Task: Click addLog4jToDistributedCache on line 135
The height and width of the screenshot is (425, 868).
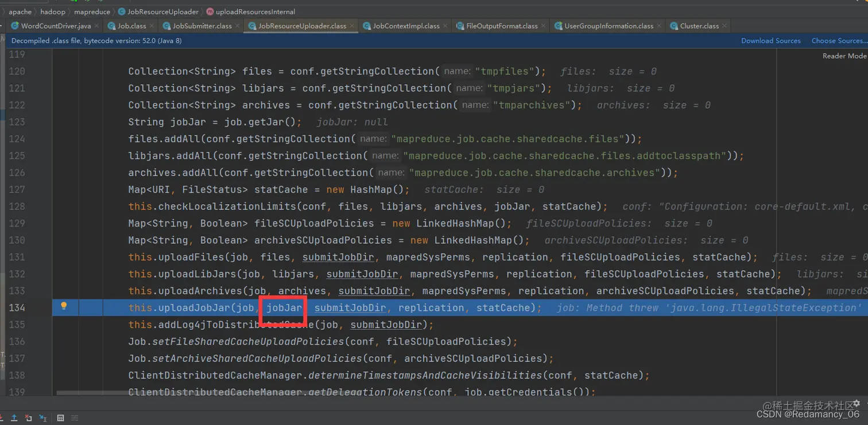Action: pos(237,325)
